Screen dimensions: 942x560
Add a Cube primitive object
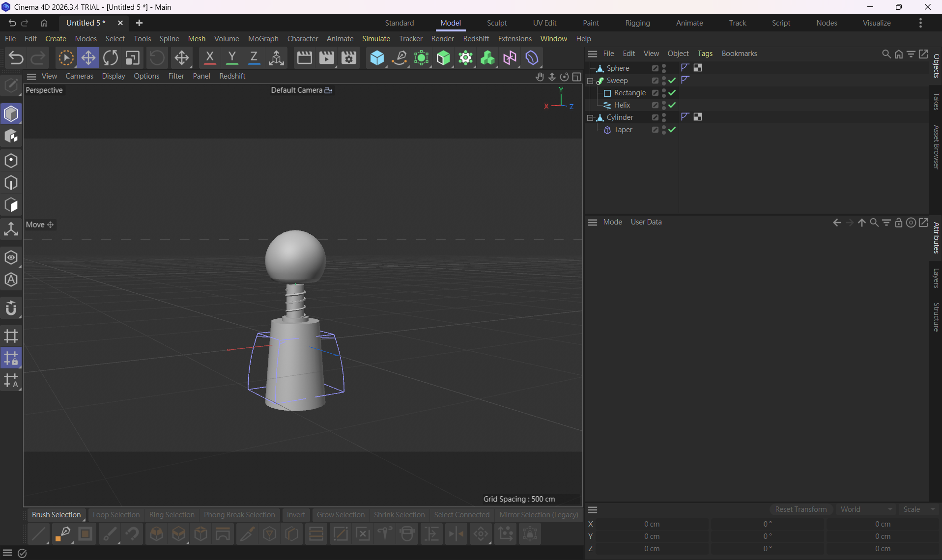point(377,58)
